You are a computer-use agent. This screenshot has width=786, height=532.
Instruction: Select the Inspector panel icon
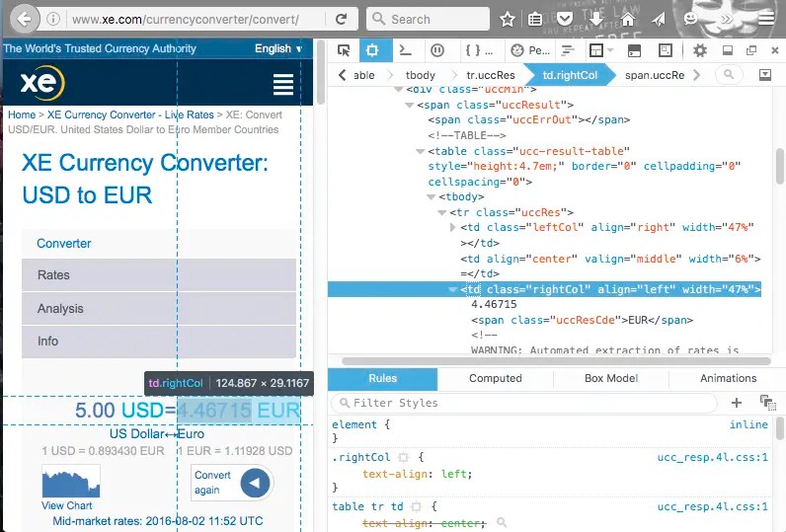[372, 50]
